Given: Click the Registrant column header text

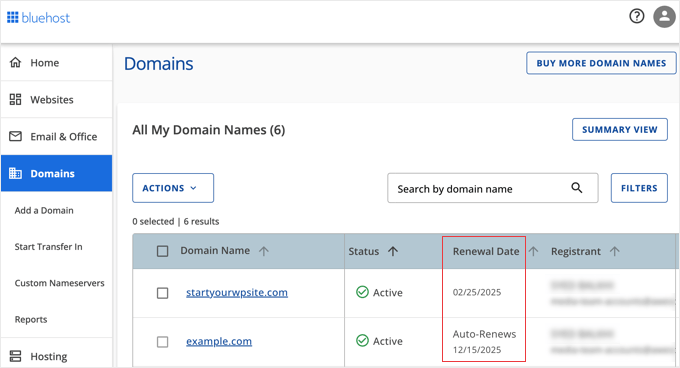Looking at the screenshot, I should click(x=576, y=251).
